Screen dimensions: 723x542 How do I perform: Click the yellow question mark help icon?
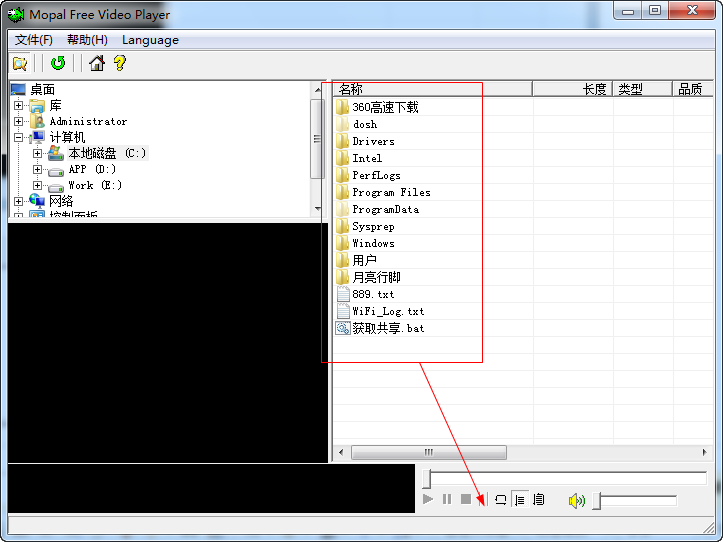119,63
